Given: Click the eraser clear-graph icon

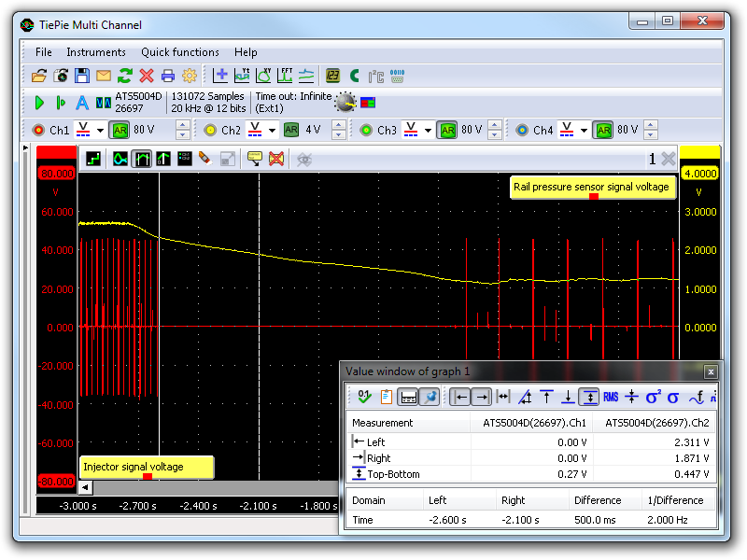Looking at the screenshot, I should click(x=204, y=159).
